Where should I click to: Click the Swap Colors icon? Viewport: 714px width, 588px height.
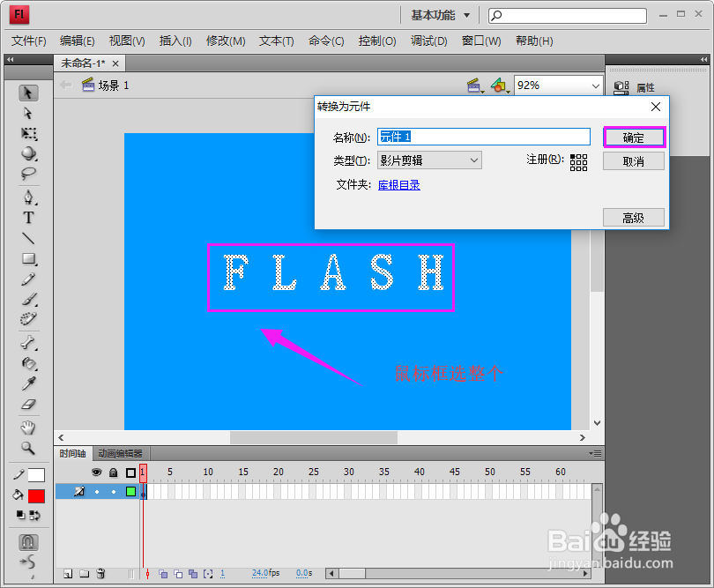tap(34, 516)
